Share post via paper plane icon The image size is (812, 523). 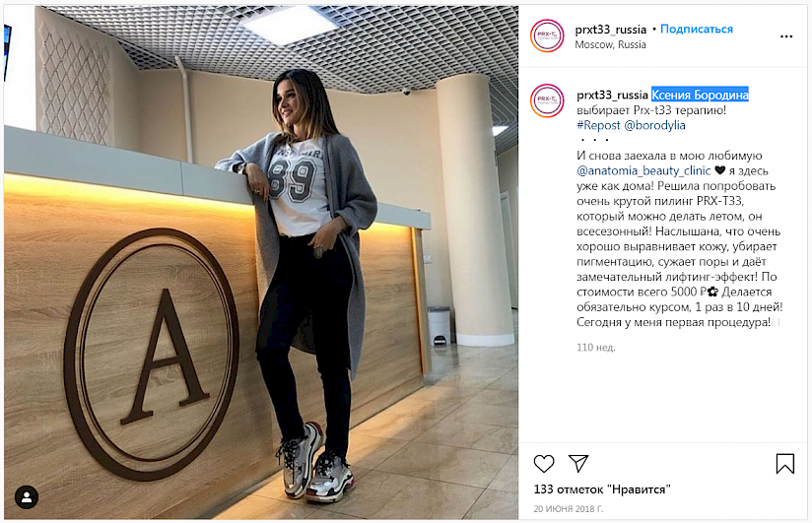point(577,463)
